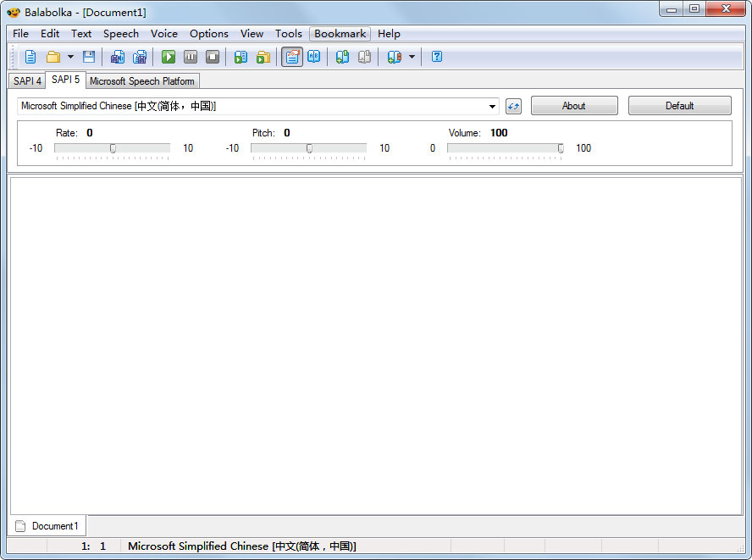
Task: Open the Help menu
Action: (389, 34)
